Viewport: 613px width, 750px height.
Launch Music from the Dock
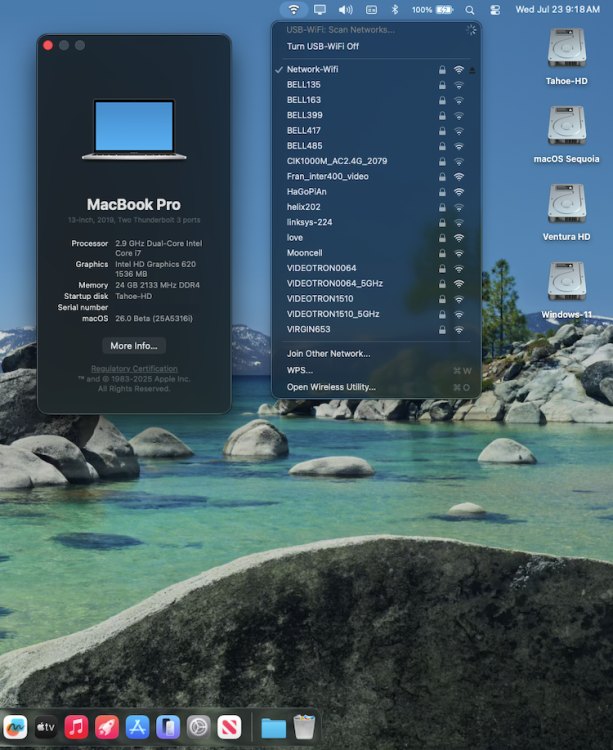click(x=77, y=727)
